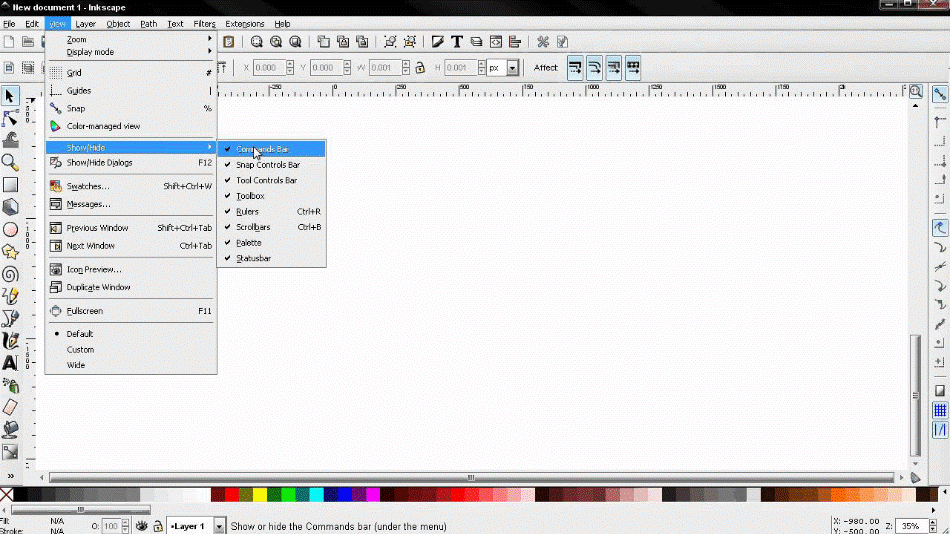Click the Group objects icon
The image size is (950, 534).
pos(390,42)
